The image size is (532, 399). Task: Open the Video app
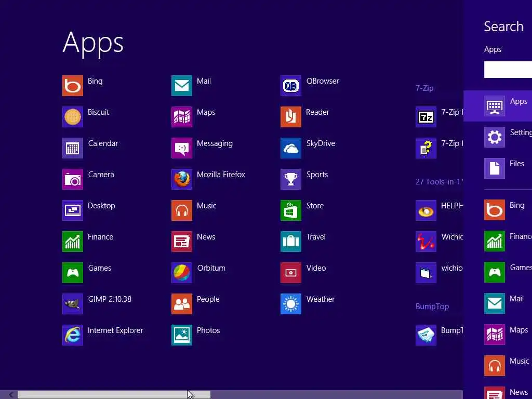point(291,272)
